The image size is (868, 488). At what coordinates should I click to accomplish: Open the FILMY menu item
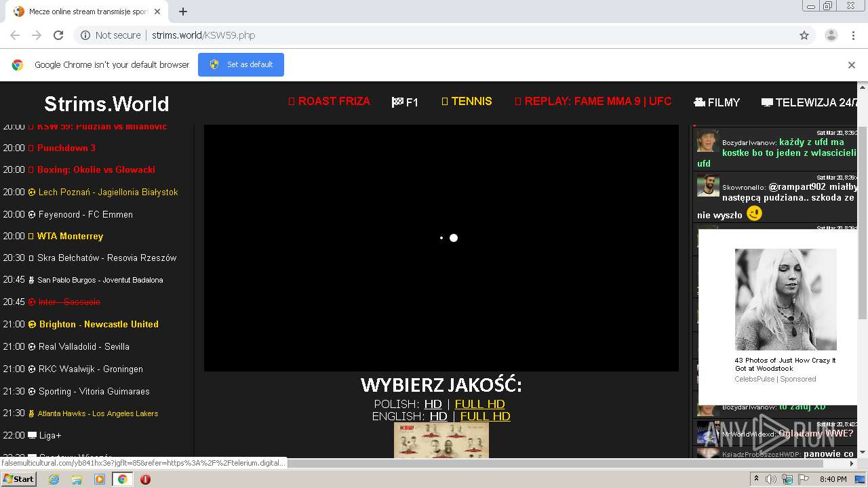(x=716, y=102)
